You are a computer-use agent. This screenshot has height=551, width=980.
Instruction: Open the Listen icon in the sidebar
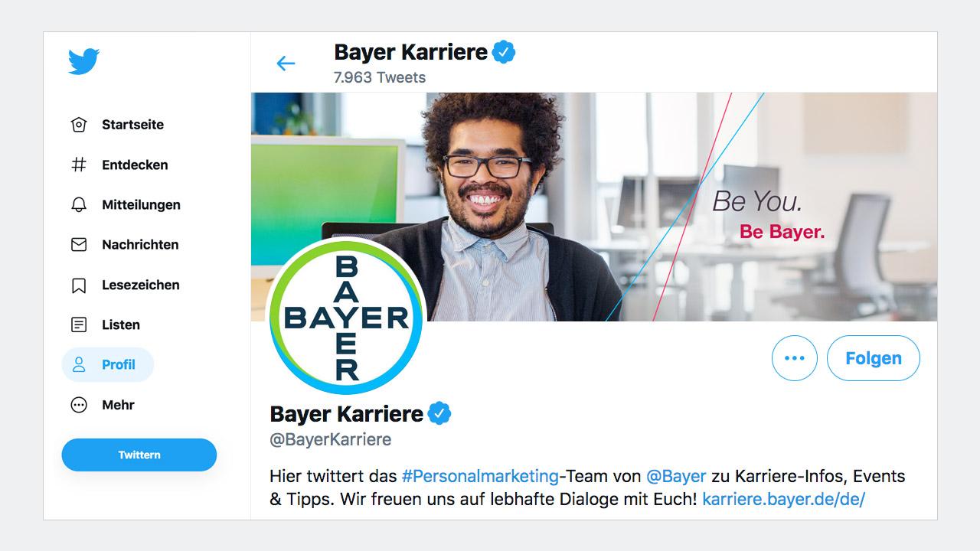[79, 324]
